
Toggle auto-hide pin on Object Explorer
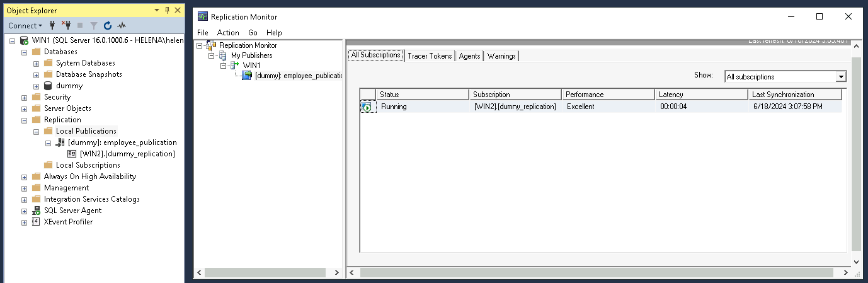167,11
